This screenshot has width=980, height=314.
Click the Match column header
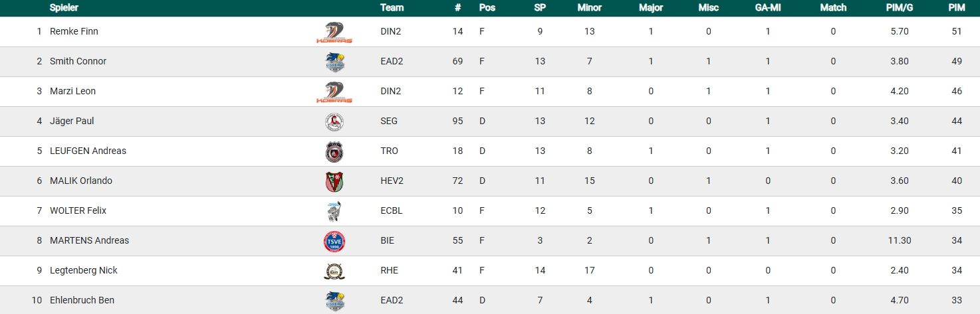833,8
